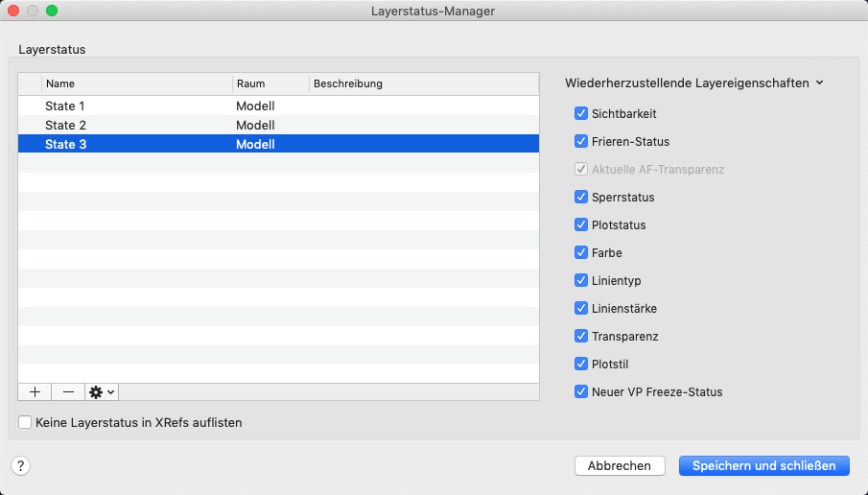Open the gear actions menu
Screen dimensions: 868x495
click(x=101, y=391)
